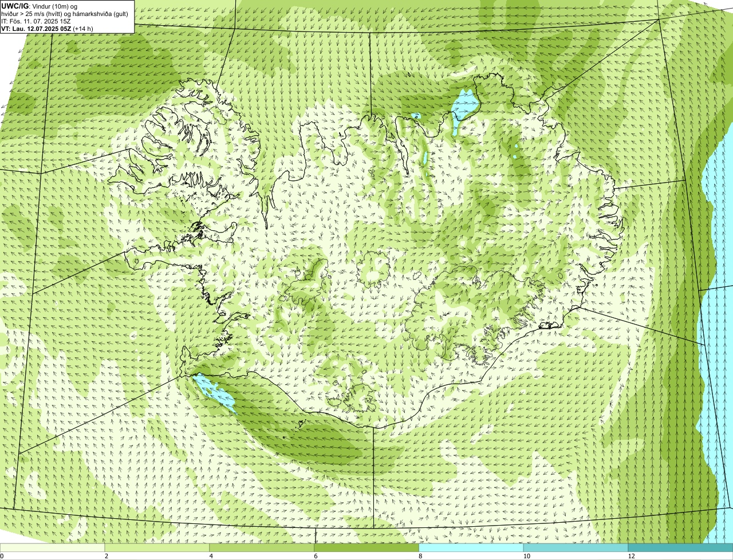733x560 pixels.
Task: Click the valid time "VT: Lau. 12.07.2025 05Z"
Action: coord(36,29)
